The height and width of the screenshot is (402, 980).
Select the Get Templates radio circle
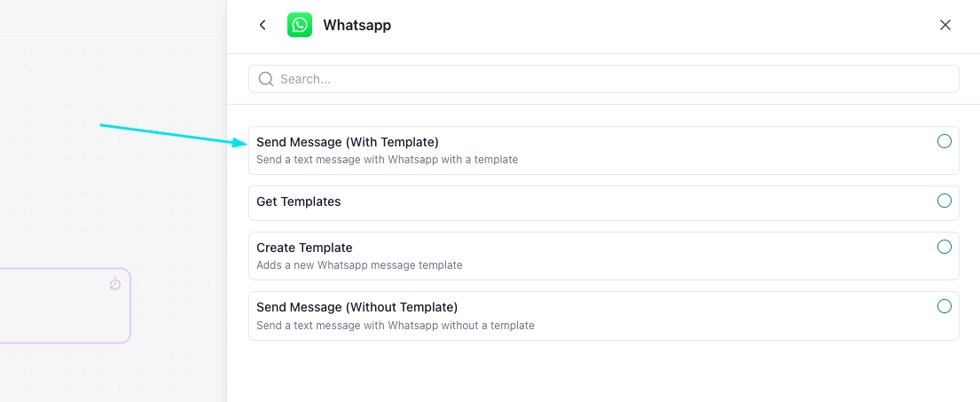[945, 201]
